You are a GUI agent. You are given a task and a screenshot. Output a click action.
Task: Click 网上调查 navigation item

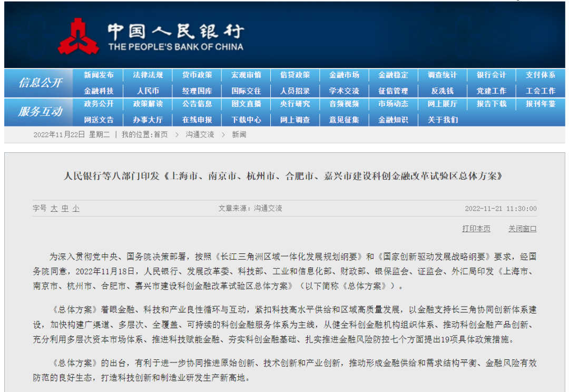[295, 120]
